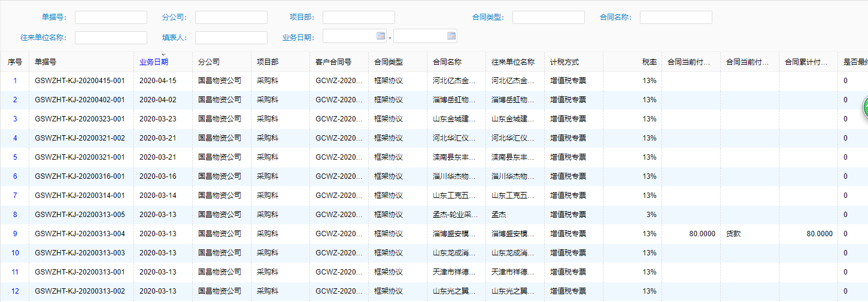Sort table by 单据号 column header

[x=46, y=62]
